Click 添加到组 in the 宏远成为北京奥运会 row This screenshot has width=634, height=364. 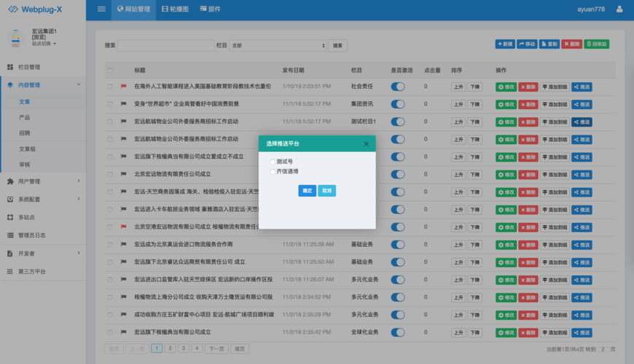(x=555, y=245)
